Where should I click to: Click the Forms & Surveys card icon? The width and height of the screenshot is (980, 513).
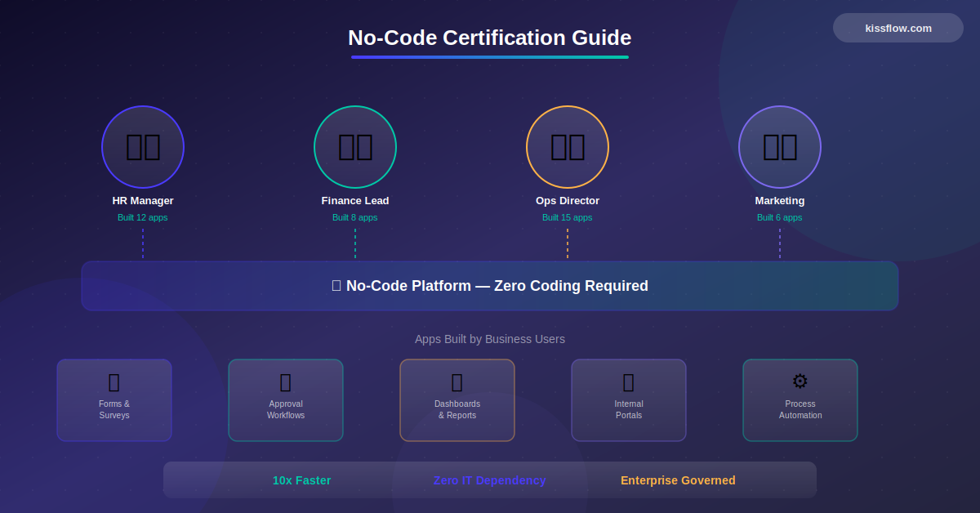pos(114,381)
